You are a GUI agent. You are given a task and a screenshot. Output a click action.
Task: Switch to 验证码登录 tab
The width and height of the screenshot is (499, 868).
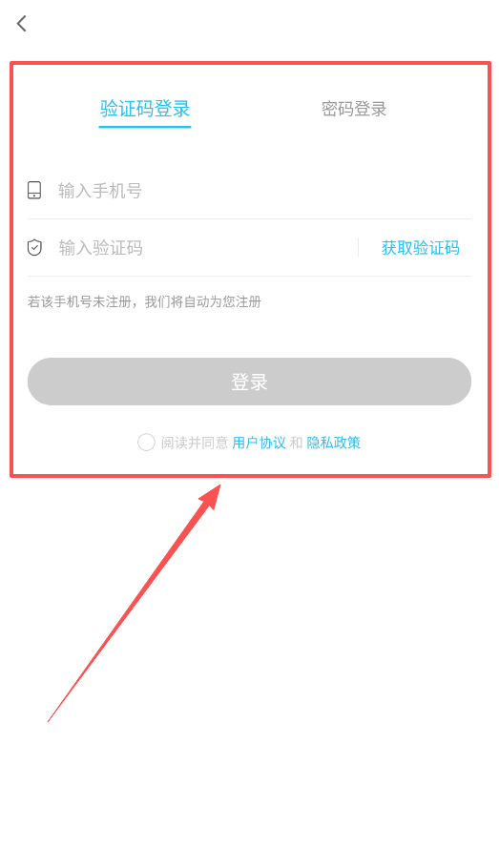point(145,109)
